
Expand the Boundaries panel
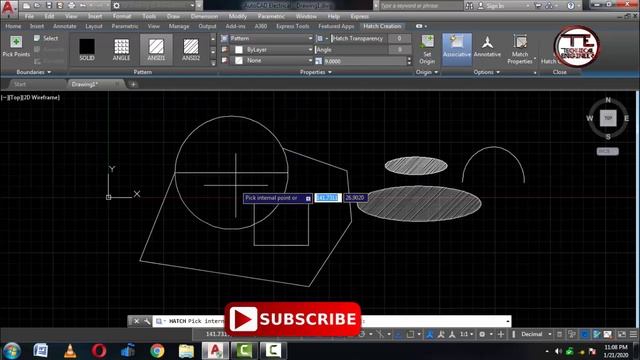(33, 72)
